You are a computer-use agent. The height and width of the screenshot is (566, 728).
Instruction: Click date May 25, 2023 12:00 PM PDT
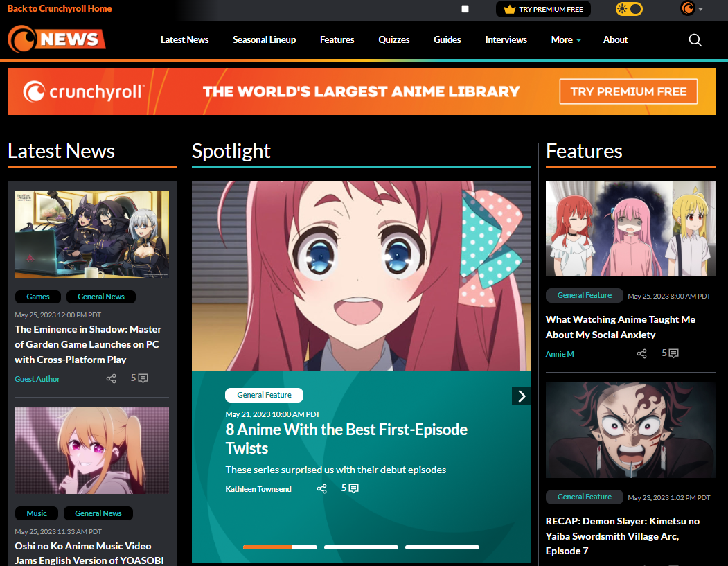pos(57,315)
